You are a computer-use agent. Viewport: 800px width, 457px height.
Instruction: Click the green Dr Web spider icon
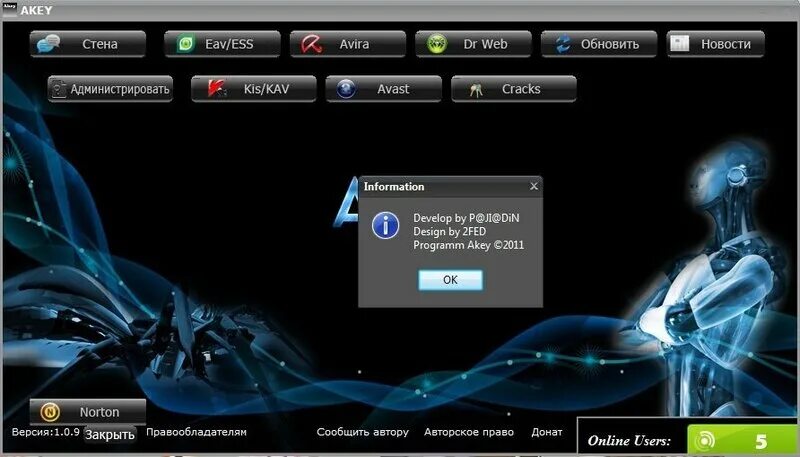[437, 44]
